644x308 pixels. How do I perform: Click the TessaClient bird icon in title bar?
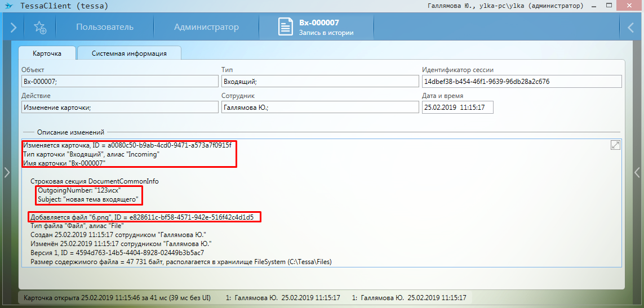8,6
